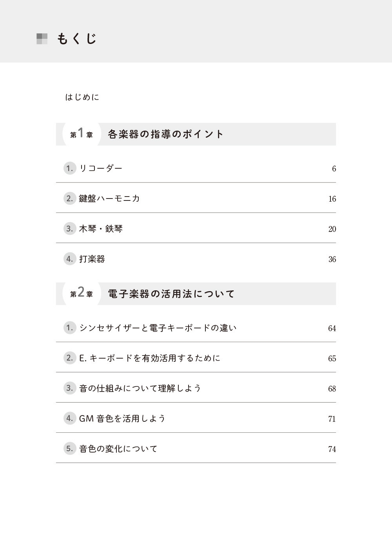Open chapter heading 各楽器の指導のポイント
Image resolution: width=392 pixels, height=554 pixels.
point(165,134)
